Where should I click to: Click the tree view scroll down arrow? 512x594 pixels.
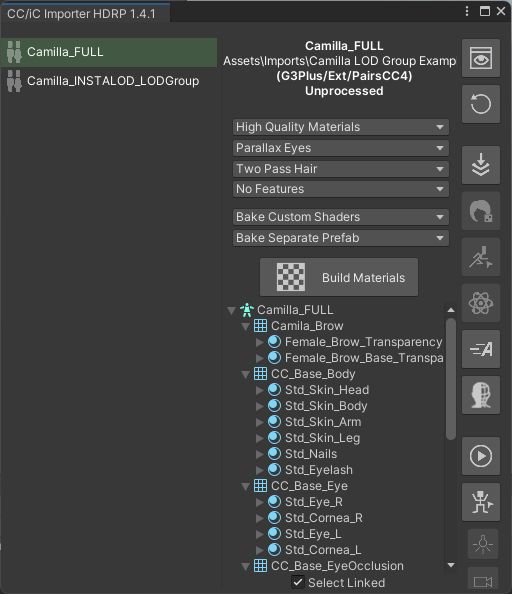tap(451, 565)
